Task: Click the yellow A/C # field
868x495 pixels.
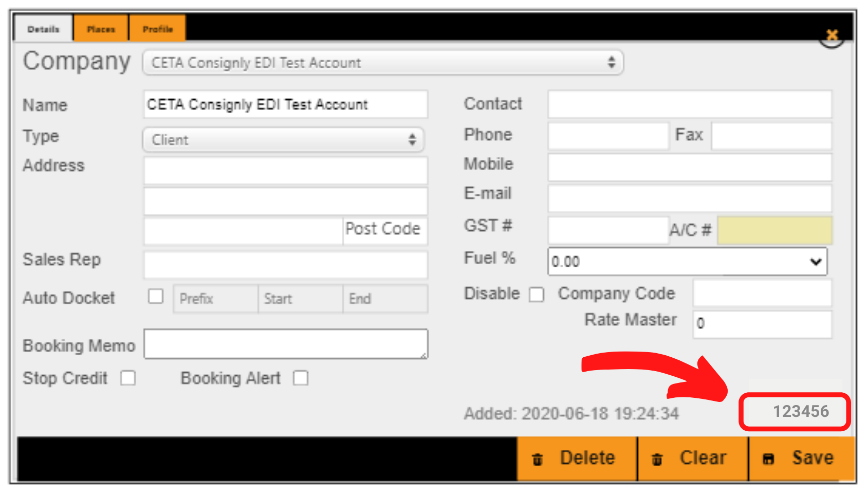Action: (775, 230)
